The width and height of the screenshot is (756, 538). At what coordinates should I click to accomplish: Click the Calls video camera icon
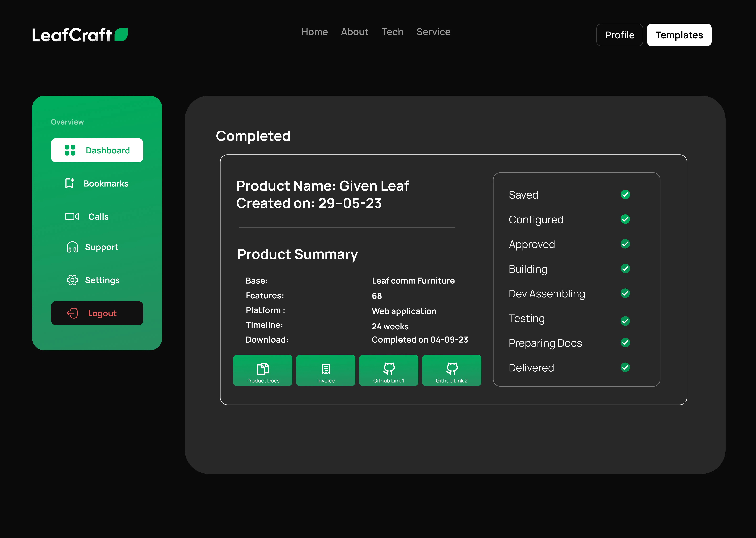point(72,216)
